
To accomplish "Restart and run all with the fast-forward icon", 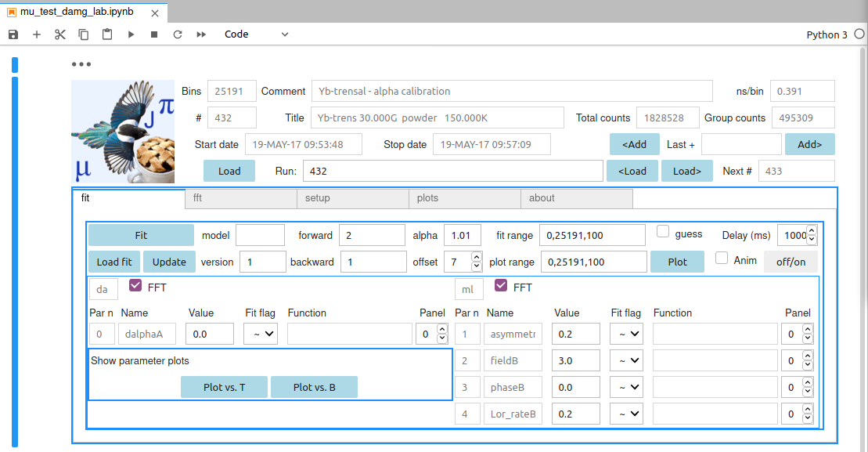I will pos(201,34).
